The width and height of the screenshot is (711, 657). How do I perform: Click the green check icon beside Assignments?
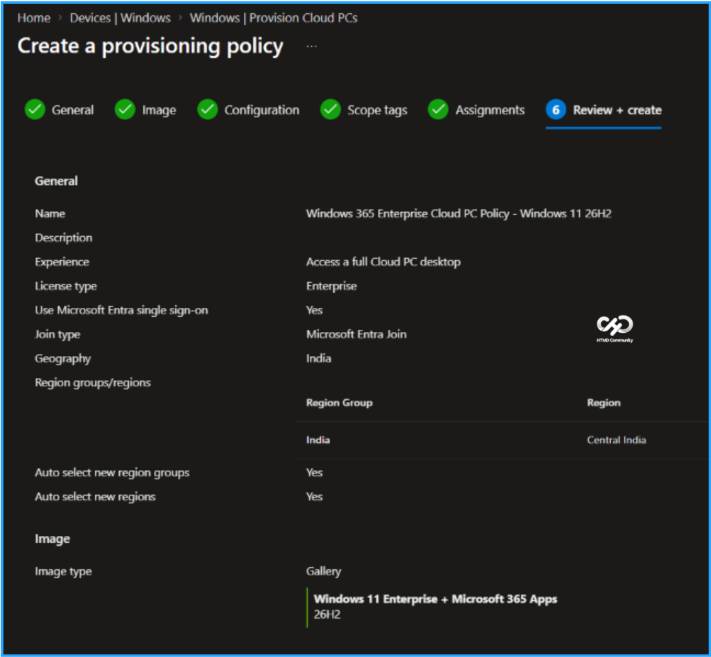(x=438, y=110)
